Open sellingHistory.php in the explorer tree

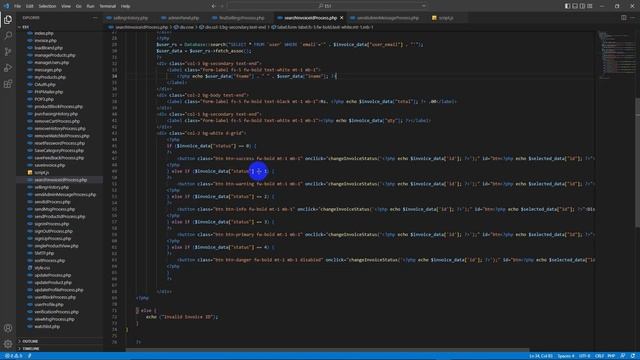click(x=51, y=187)
